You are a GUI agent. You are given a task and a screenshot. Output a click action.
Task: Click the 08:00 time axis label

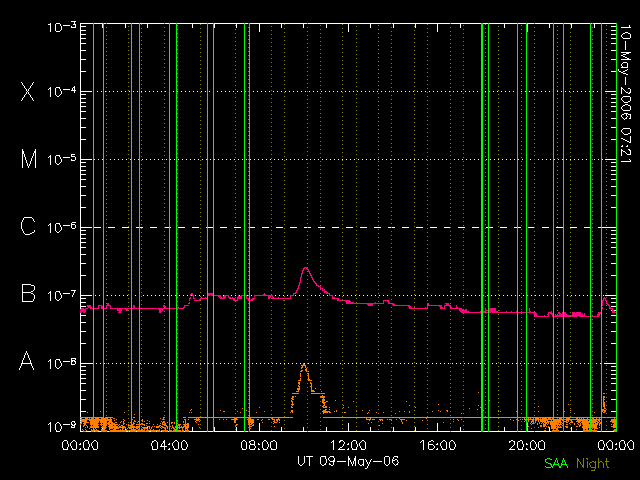[x=259, y=445]
